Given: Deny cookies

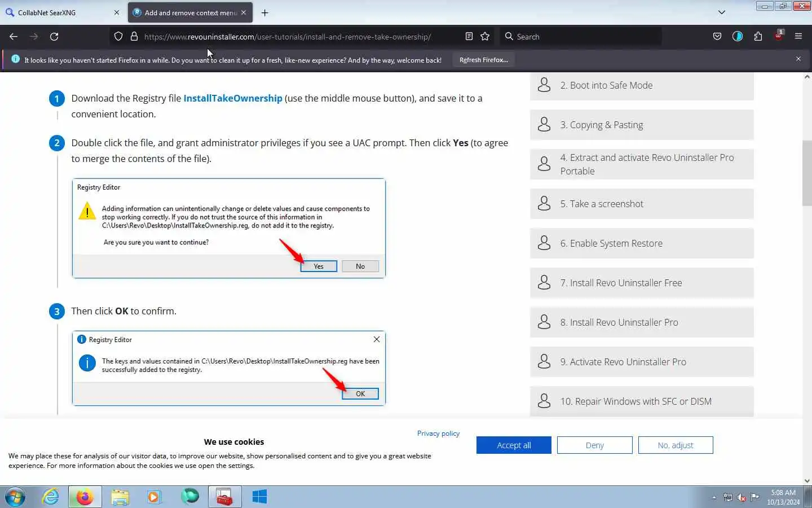Looking at the screenshot, I should 594,445.
